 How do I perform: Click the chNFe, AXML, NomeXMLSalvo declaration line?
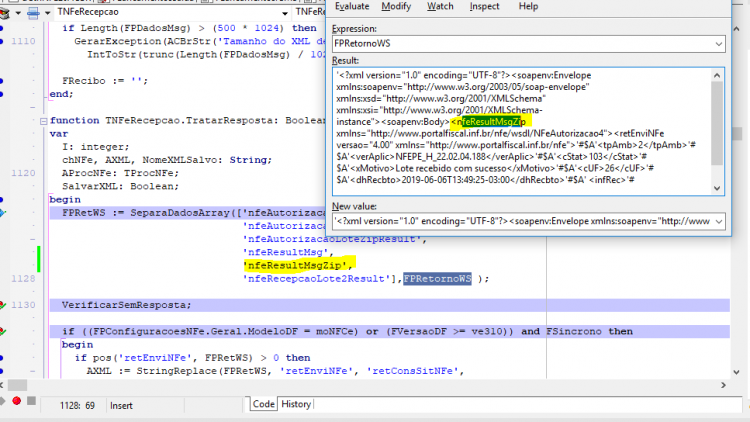(167, 160)
